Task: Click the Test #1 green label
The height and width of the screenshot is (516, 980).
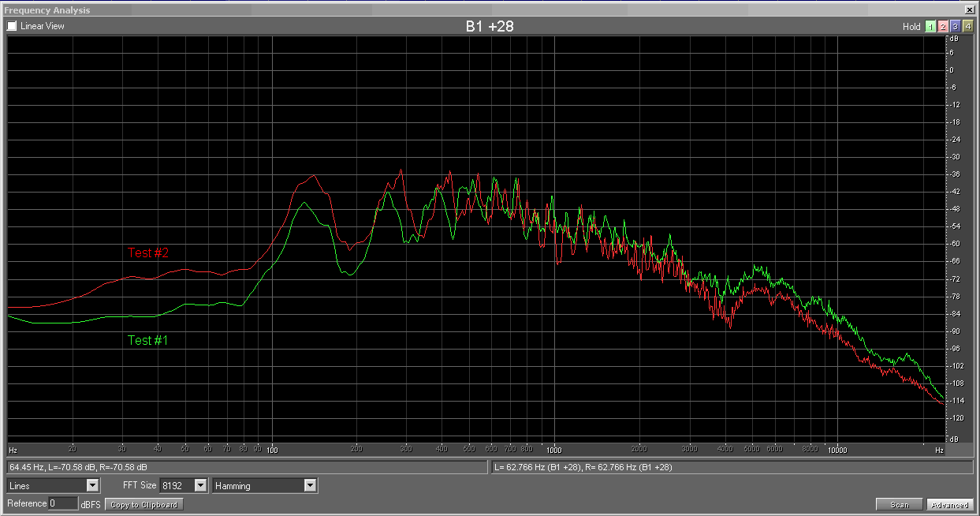Action: (148, 341)
